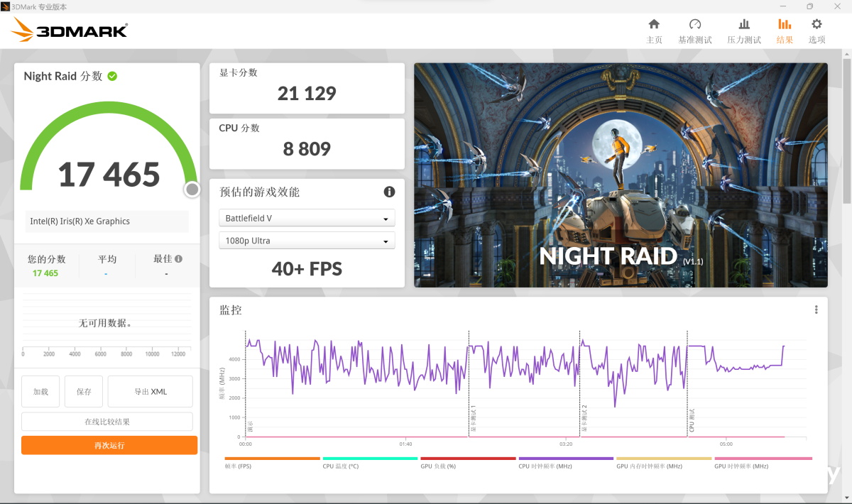Image resolution: width=852 pixels, height=504 pixels.
Task: Open the Home (主页) page icon
Action: [x=654, y=24]
